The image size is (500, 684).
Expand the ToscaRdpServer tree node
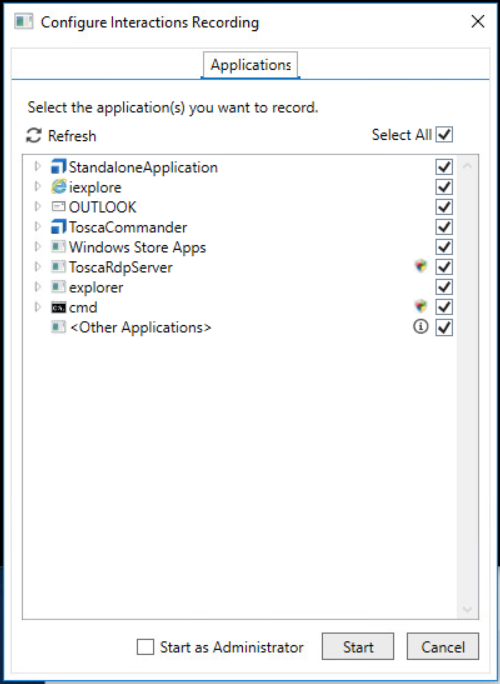38,267
